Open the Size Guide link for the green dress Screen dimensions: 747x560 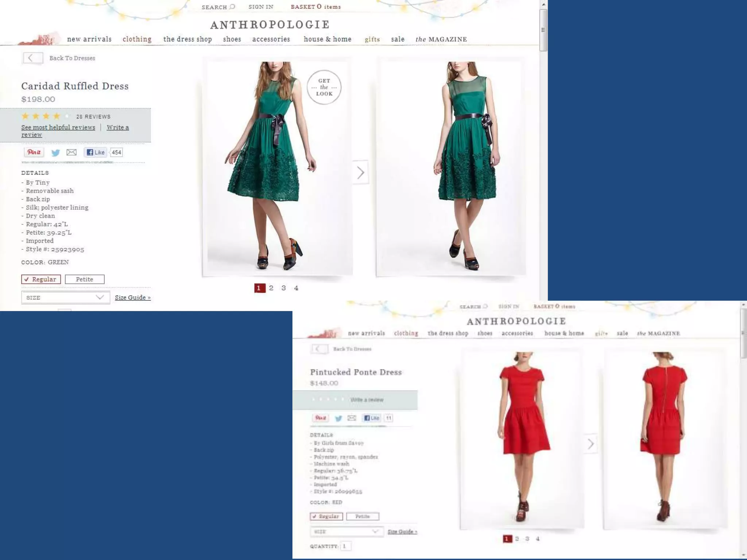pyautogui.click(x=133, y=297)
